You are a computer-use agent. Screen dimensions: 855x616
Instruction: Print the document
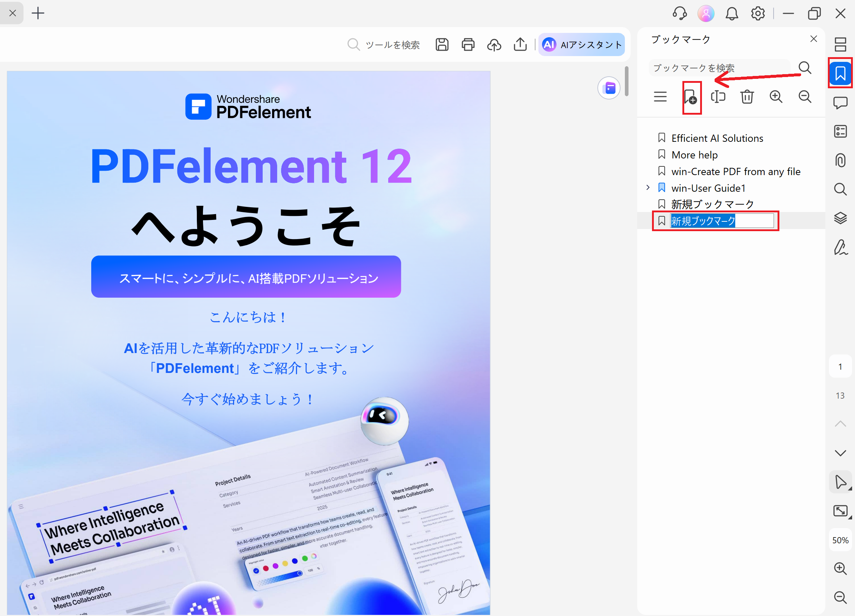click(468, 44)
